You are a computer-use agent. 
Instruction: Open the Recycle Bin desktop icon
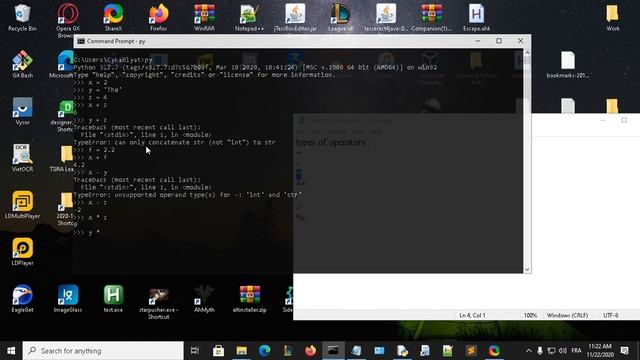pyautogui.click(x=22, y=17)
